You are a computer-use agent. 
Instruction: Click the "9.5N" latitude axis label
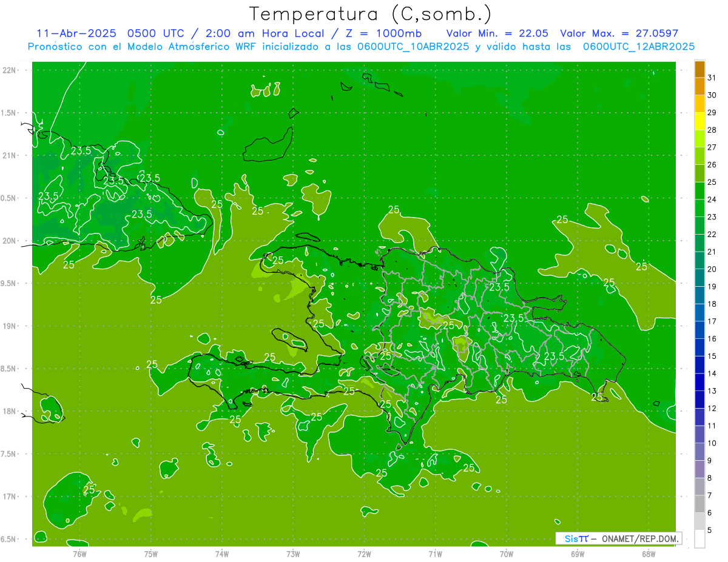click(9, 284)
